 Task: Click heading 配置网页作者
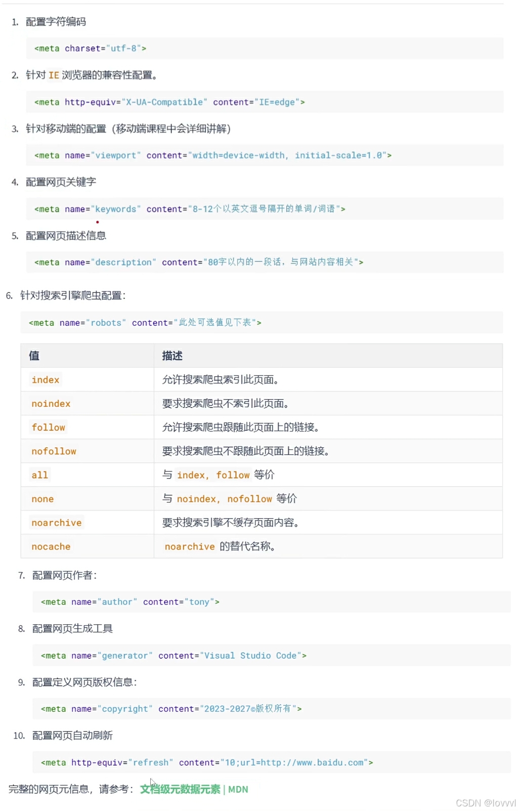(x=65, y=575)
